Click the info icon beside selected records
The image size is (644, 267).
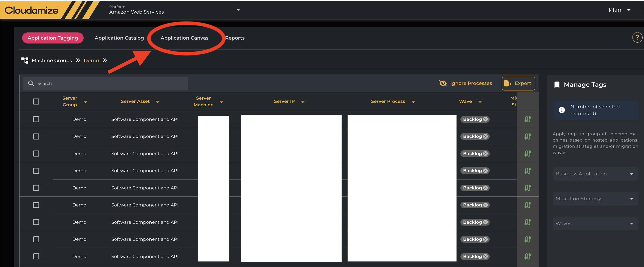(562, 110)
